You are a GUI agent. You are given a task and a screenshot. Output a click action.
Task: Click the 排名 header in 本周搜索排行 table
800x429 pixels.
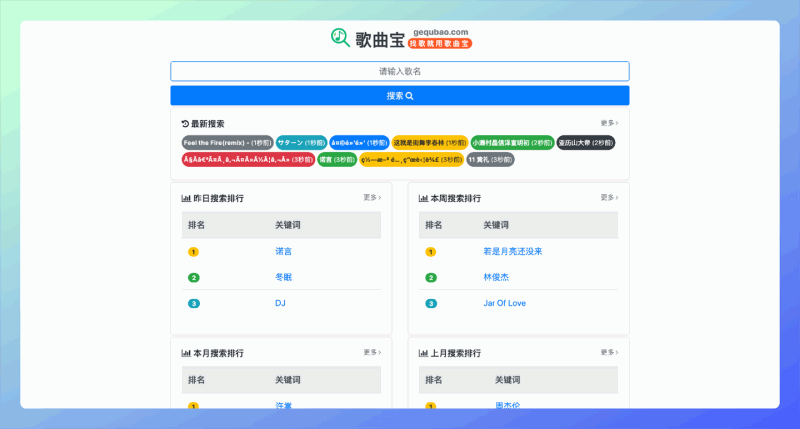[x=434, y=225]
